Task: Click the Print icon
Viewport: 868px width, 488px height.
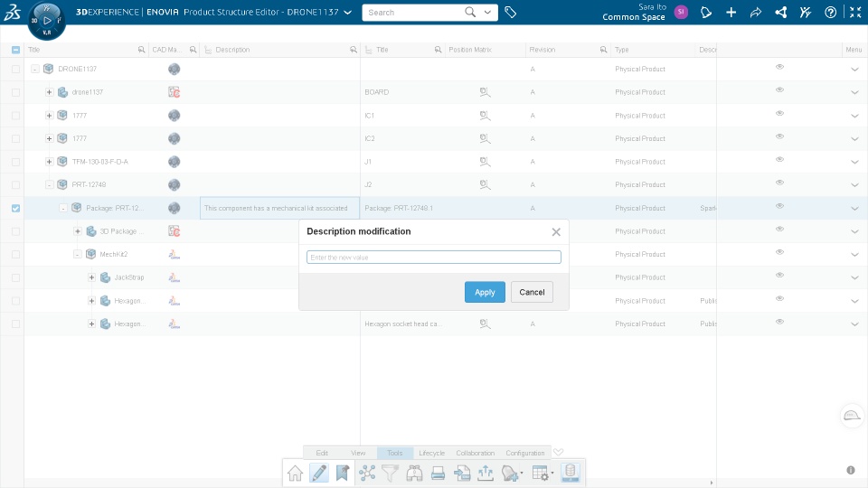Action: point(438,473)
